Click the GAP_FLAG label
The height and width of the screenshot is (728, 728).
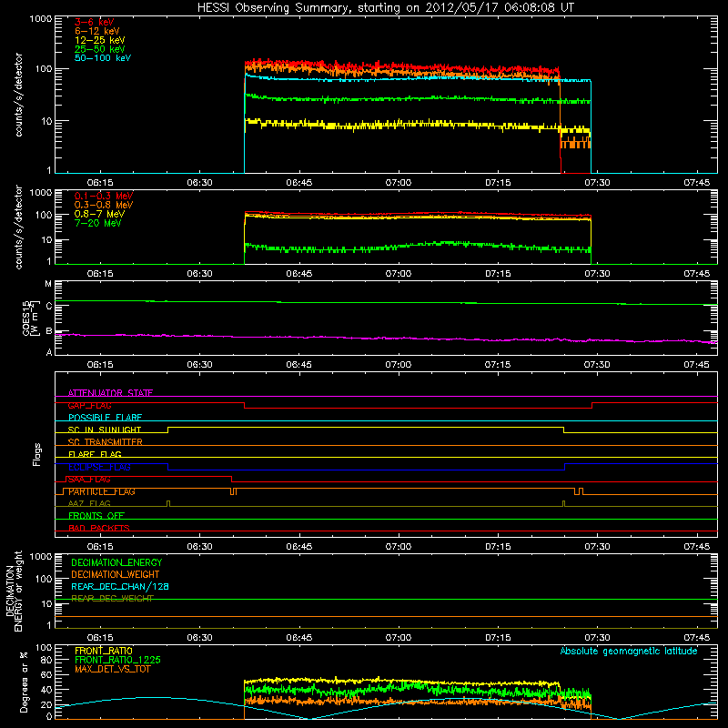click(x=89, y=405)
